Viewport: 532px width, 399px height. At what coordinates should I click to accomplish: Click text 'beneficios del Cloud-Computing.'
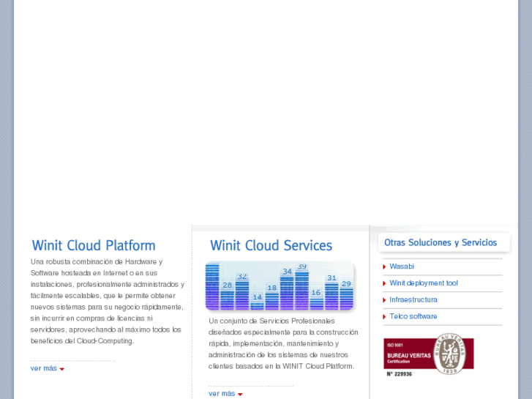click(83, 341)
